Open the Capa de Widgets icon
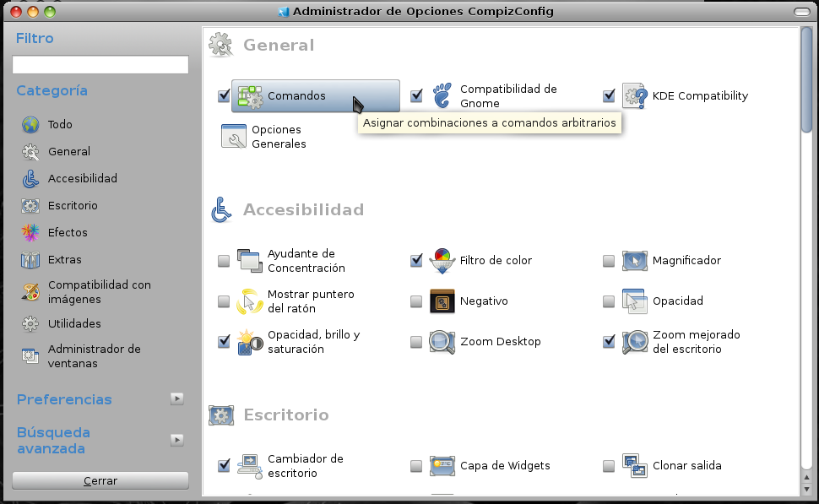This screenshot has width=819, height=504. point(442,466)
